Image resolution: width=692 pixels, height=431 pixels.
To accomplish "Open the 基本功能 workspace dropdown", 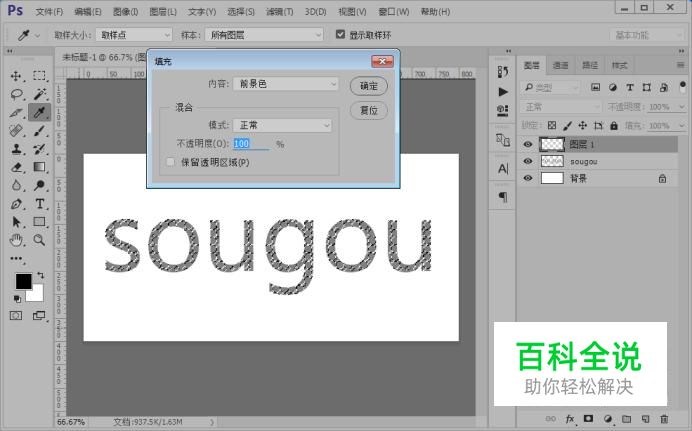I will tap(647, 35).
